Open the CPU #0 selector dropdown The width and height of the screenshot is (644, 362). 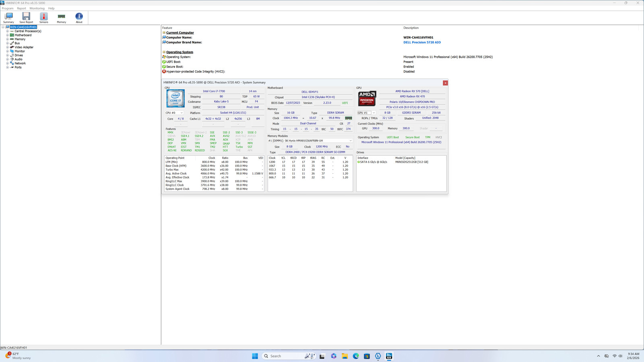point(174,113)
